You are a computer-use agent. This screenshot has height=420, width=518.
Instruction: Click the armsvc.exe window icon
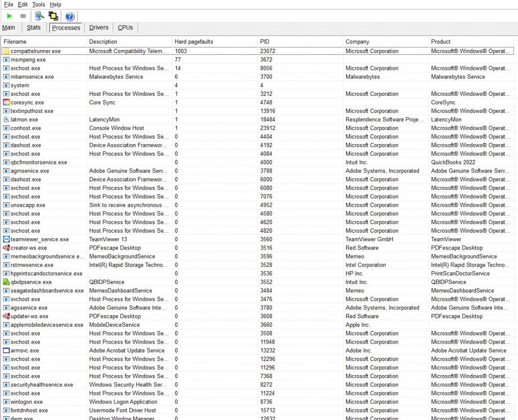[x=6, y=351]
